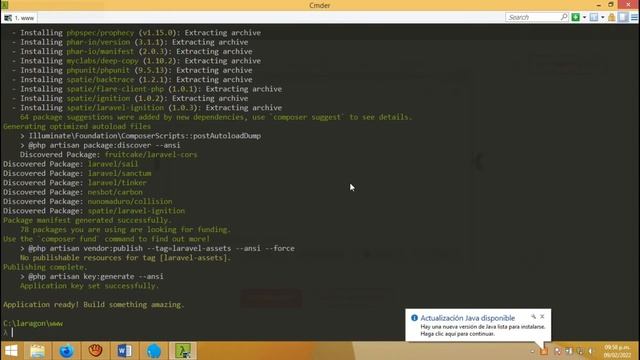This screenshot has height=360, width=640.
Task: Open dropdown arrow beside consoles switcher icon
Action: pyautogui.click(x=602, y=17)
